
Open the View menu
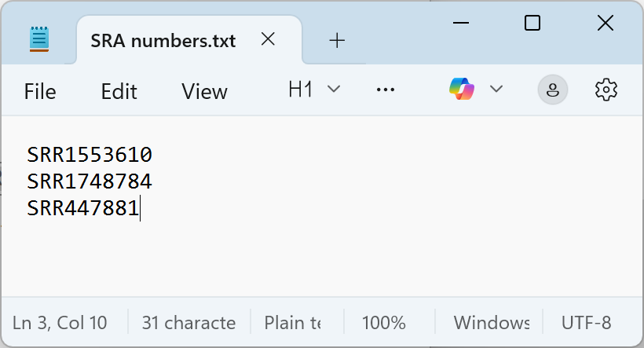tap(204, 91)
